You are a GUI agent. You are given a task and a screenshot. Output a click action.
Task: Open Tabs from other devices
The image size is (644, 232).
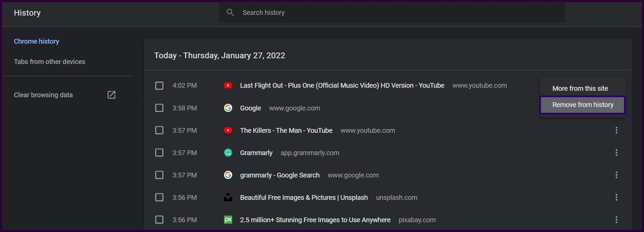click(50, 61)
